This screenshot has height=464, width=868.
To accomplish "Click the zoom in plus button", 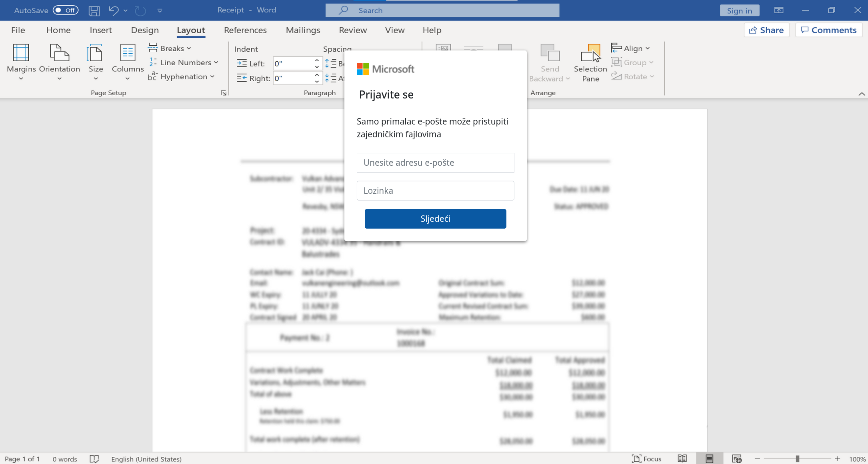I will pyautogui.click(x=838, y=459).
